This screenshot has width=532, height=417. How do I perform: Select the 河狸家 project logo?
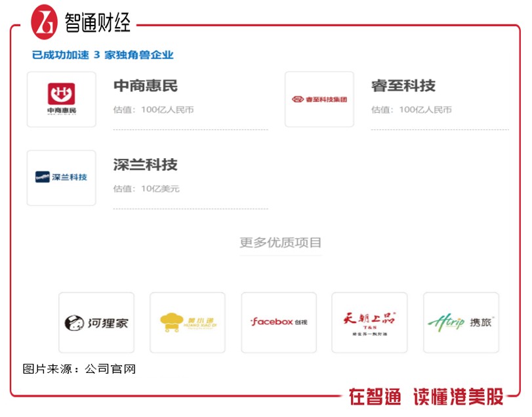pos(96,322)
